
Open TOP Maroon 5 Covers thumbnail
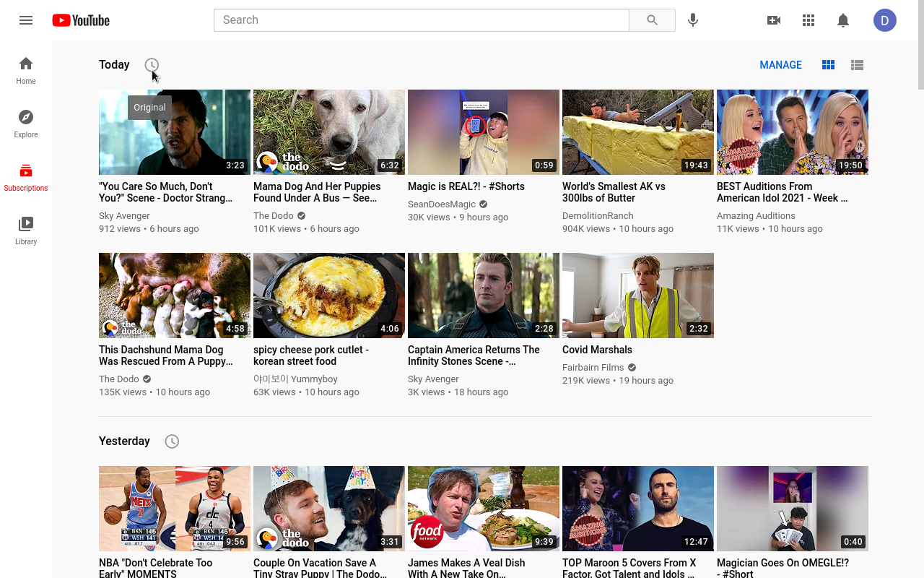tap(638, 509)
